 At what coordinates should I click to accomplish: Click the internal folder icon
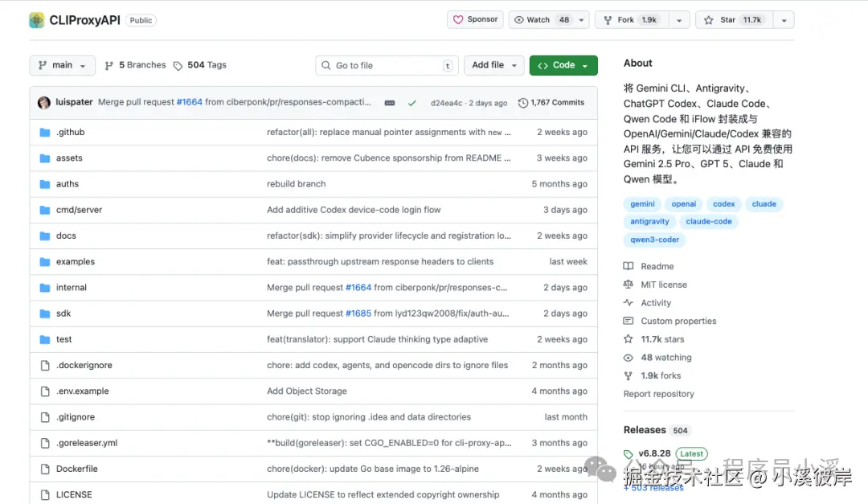45,288
